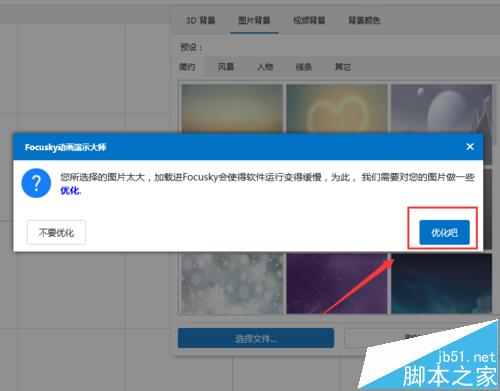Click the 选择文件... button
Viewport: 500px width, 391px height.
tap(256, 338)
